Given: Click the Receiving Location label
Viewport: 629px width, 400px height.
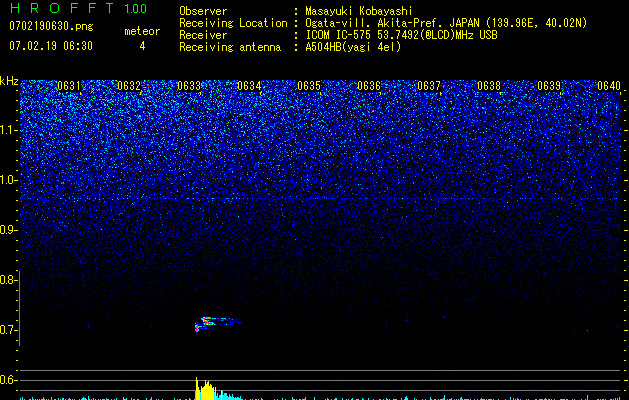Looking at the screenshot, I should [233, 23].
